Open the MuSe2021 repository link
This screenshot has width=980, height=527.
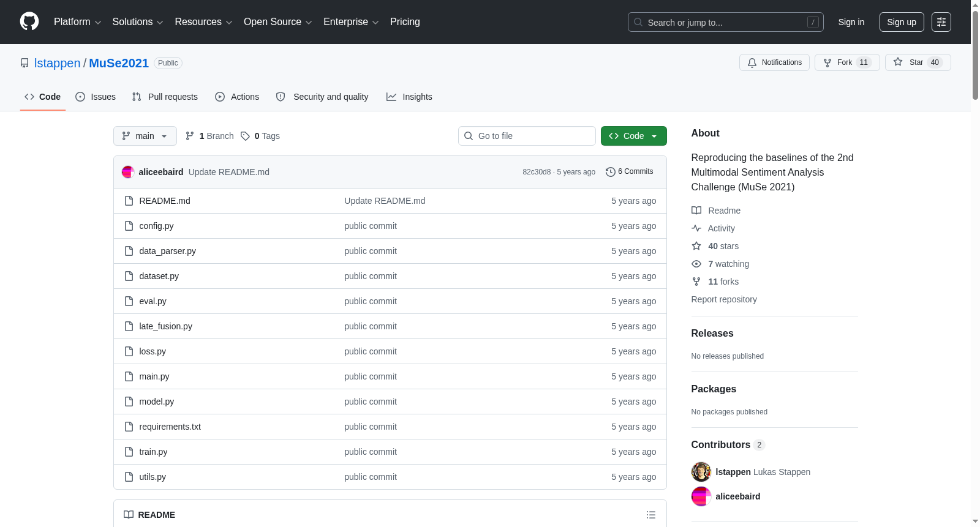(119, 63)
